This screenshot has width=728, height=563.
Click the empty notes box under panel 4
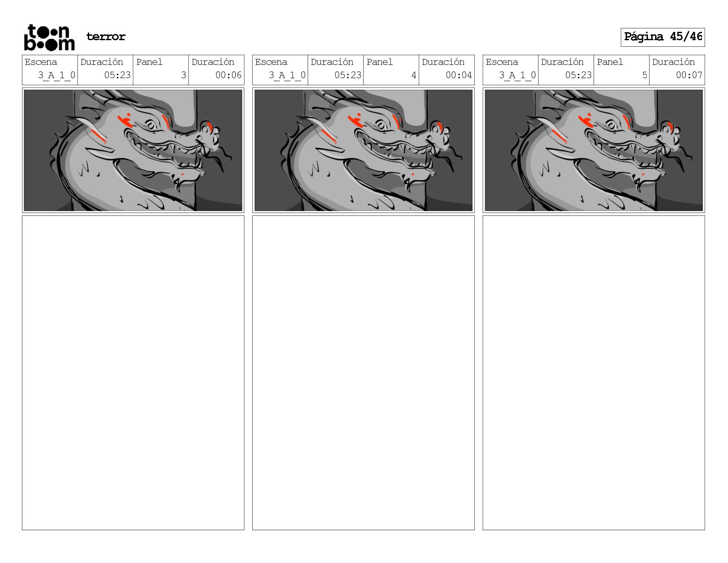click(x=363, y=373)
